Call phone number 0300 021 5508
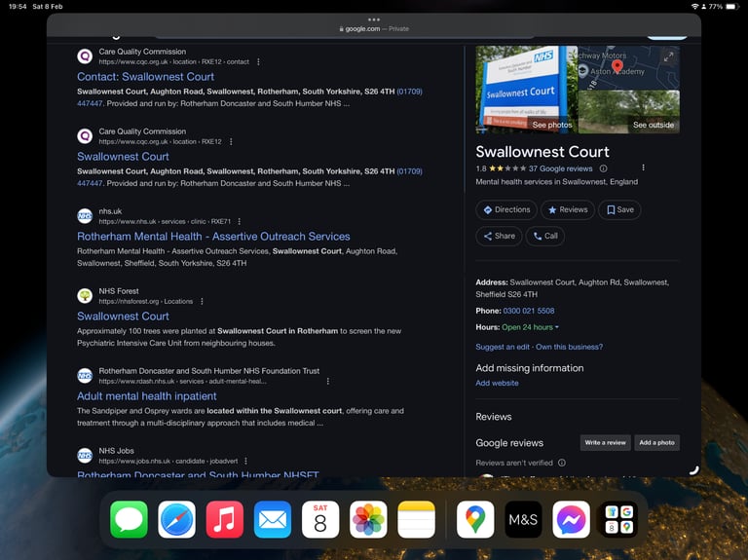Image resolution: width=748 pixels, height=560 pixels. tap(529, 311)
